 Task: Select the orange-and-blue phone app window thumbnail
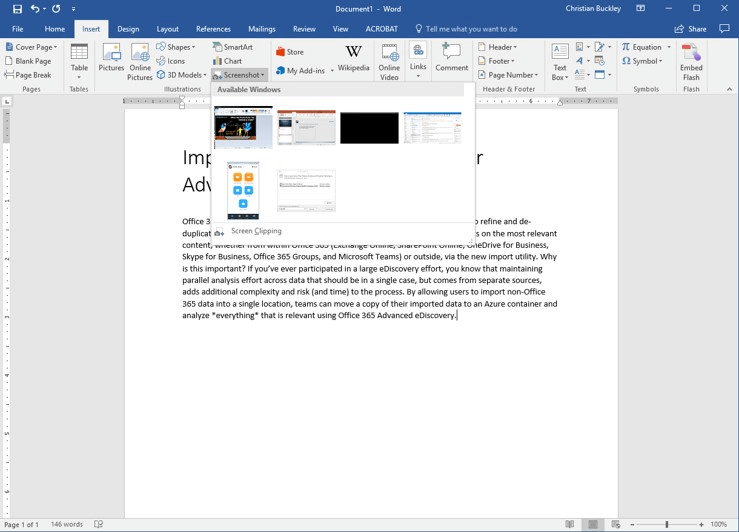coord(243,190)
